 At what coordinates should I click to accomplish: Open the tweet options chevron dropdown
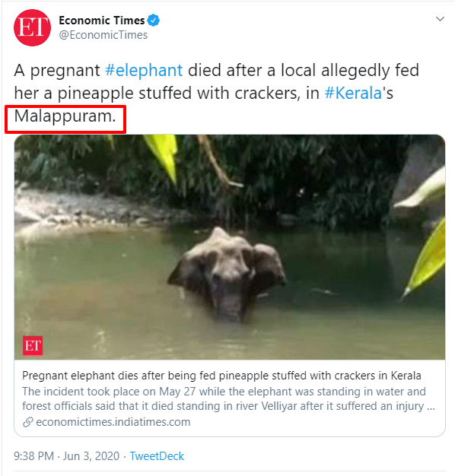point(440,19)
